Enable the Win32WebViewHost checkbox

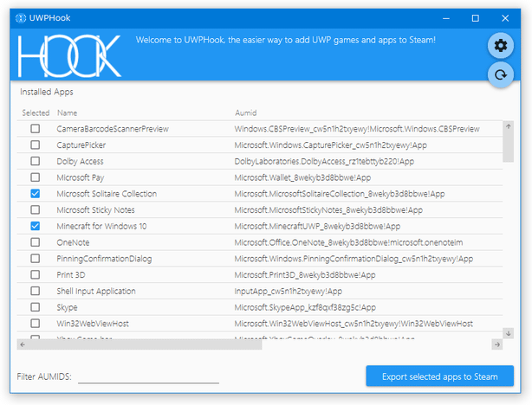pyautogui.click(x=35, y=324)
